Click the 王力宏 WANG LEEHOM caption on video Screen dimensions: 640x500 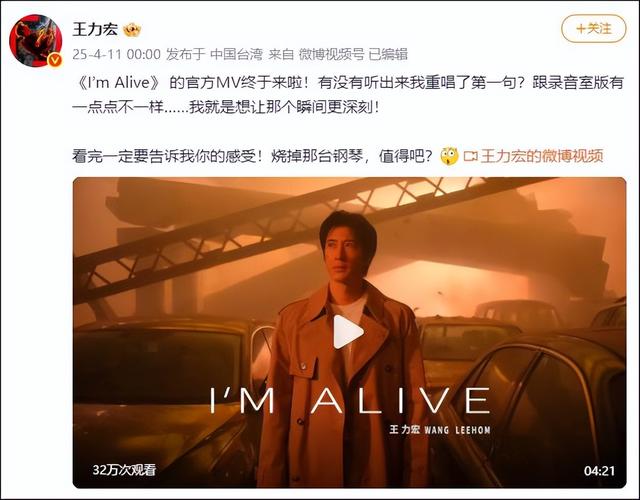(x=440, y=430)
